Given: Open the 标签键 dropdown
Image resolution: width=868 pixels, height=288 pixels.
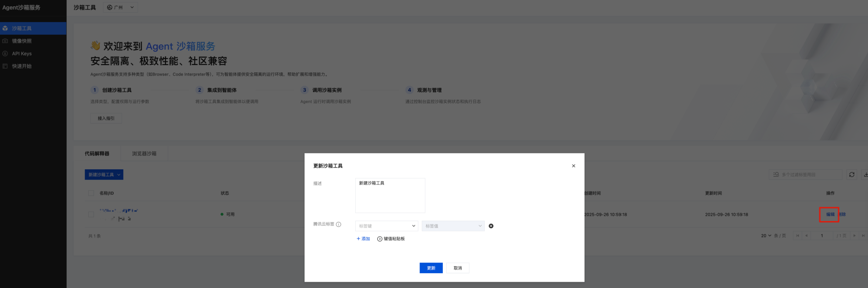Looking at the screenshot, I should coord(387,226).
